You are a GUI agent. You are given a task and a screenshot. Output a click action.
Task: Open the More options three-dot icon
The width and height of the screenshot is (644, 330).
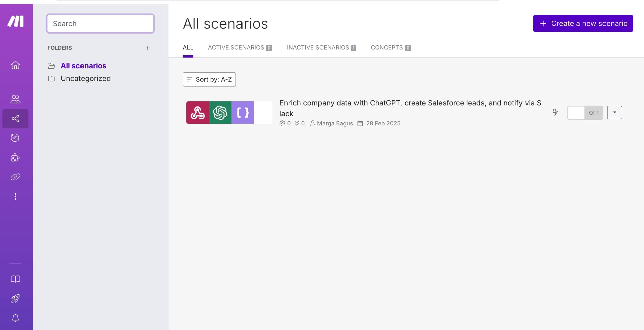pos(15,196)
